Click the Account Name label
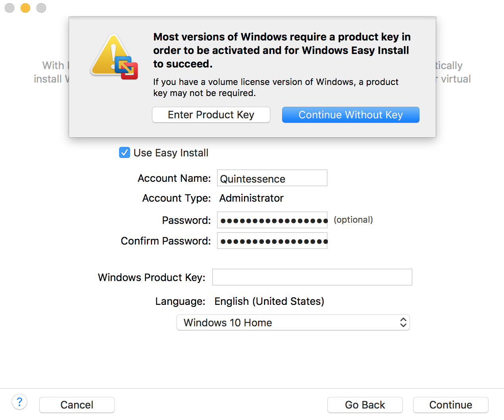 [174, 178]
